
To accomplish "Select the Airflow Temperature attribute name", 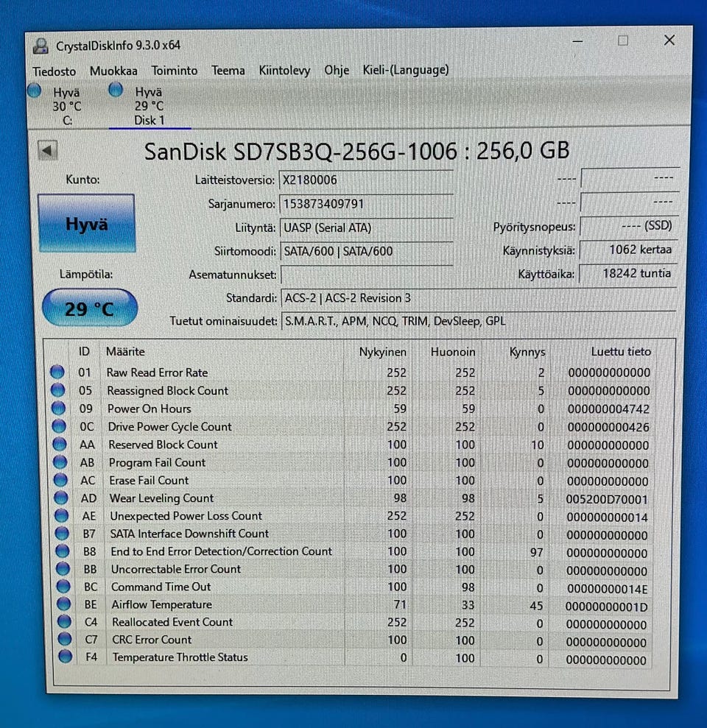I will [162, 604].
